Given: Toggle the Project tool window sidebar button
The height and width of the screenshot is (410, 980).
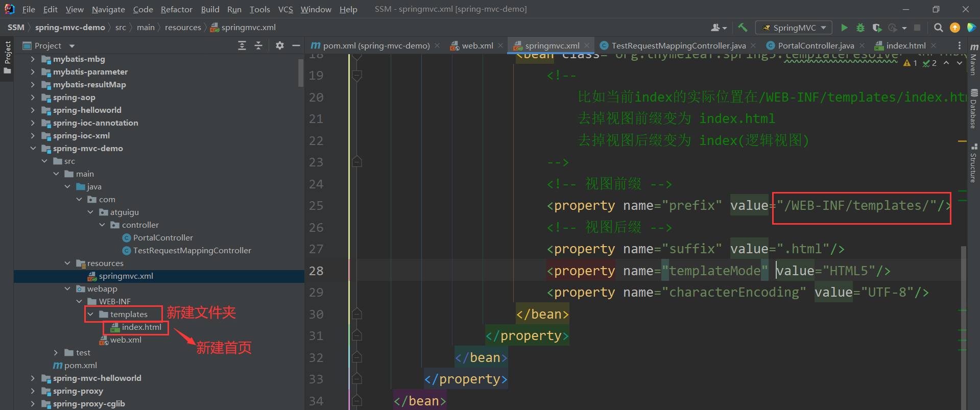Looking at the screenshot, I should click(x=7, y=57).
